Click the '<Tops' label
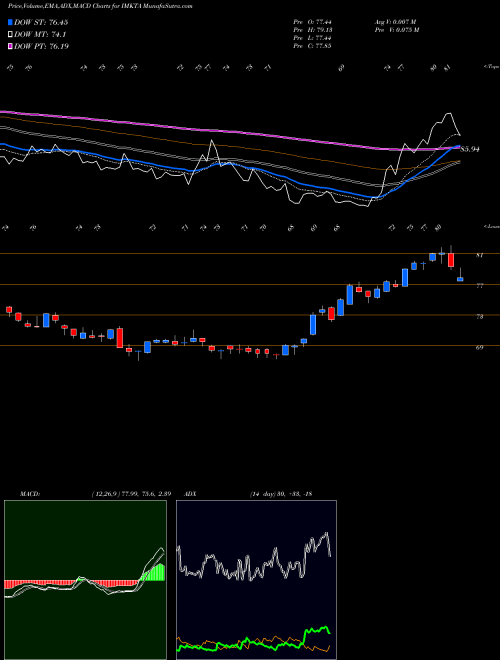Viewport: 500px width, 660px height. click(491, 67)
